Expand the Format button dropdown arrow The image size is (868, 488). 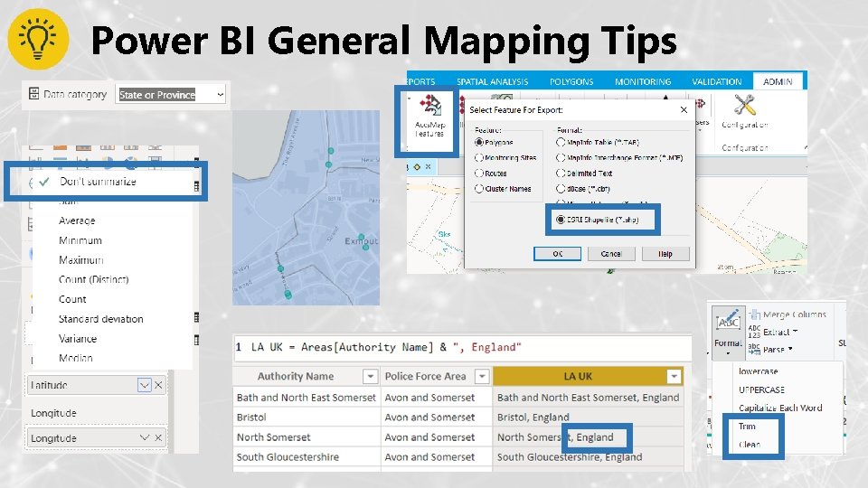coord(728,353)
